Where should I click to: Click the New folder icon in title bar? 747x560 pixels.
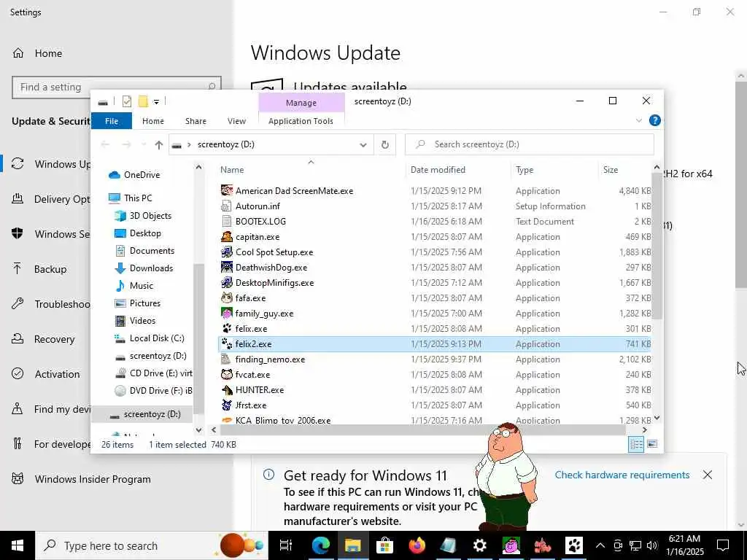[143, 101]
